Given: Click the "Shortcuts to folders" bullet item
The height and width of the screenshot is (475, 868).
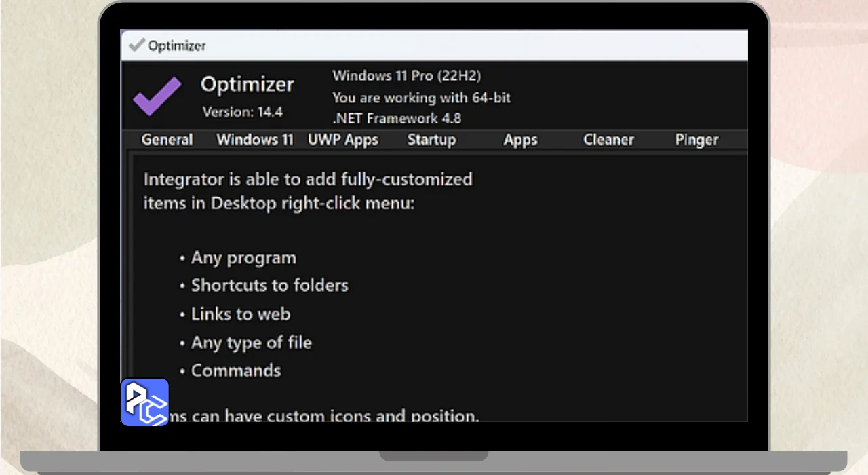Looking at the screenshot, I should (269, 285).
